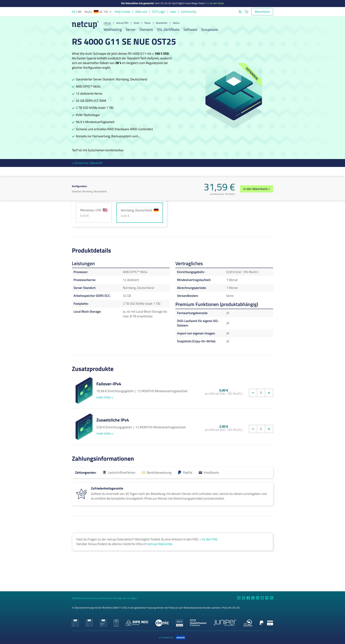The image size is (345, 644).
Task: Open the Newsletter tab
Action: point(162,23)
